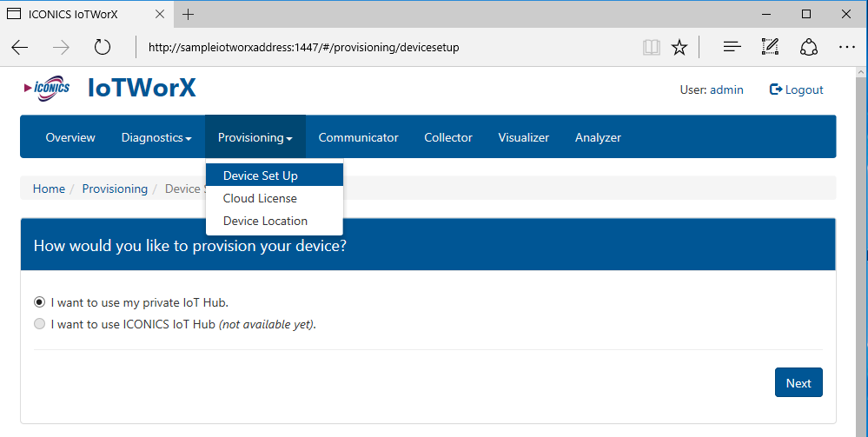The height and width of the screenshot is (437, 868).
Task: Open a new browser tab
Action: pyautogui.click(x=189, y=14)
